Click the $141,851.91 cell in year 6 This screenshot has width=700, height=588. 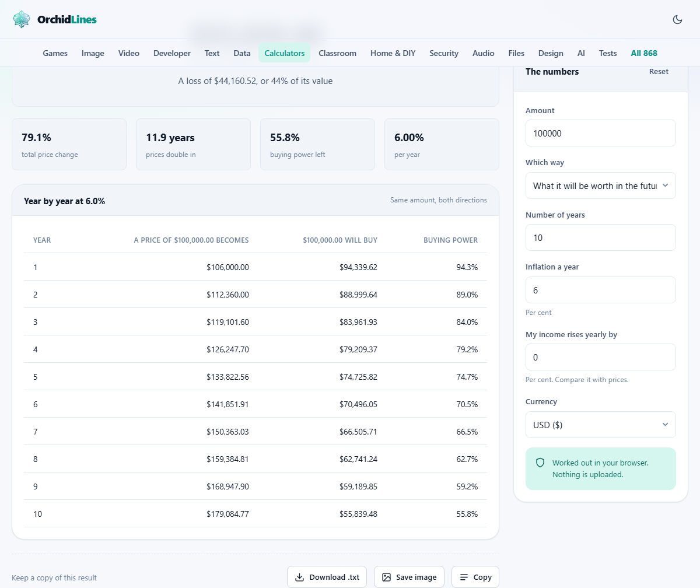[228, 404]
